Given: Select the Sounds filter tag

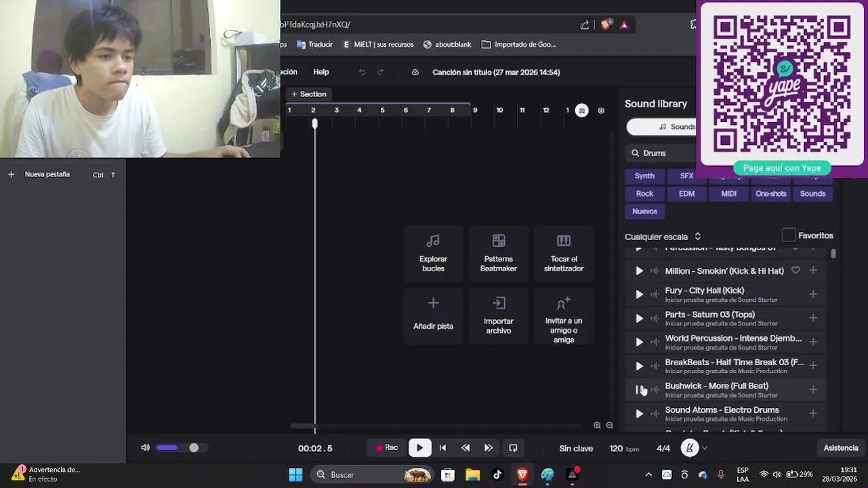Looking at the screenshot, I should click(812, 193).
